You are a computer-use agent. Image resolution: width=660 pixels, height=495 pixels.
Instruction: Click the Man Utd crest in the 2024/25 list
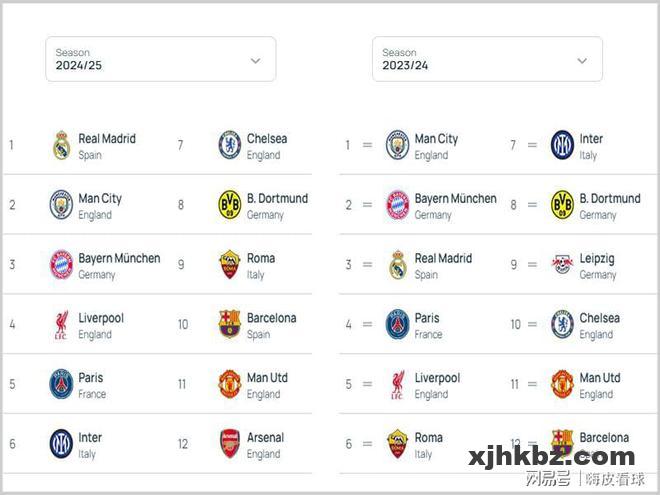click(x=230, y=384)
